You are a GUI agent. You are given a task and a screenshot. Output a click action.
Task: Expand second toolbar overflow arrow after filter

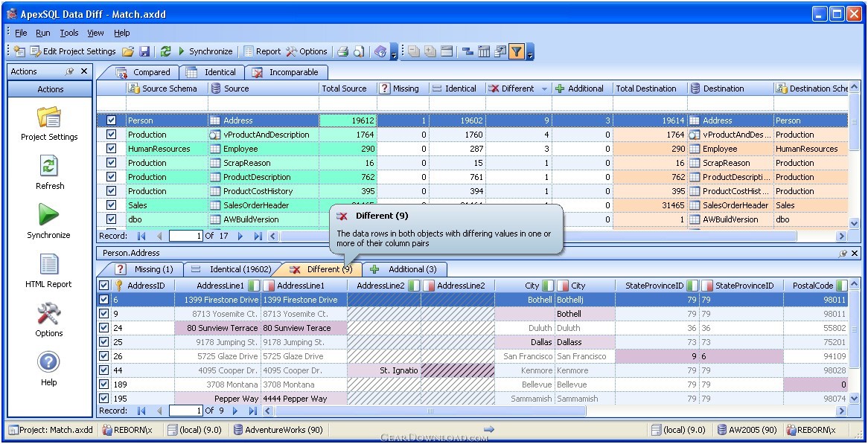point(530,54)
